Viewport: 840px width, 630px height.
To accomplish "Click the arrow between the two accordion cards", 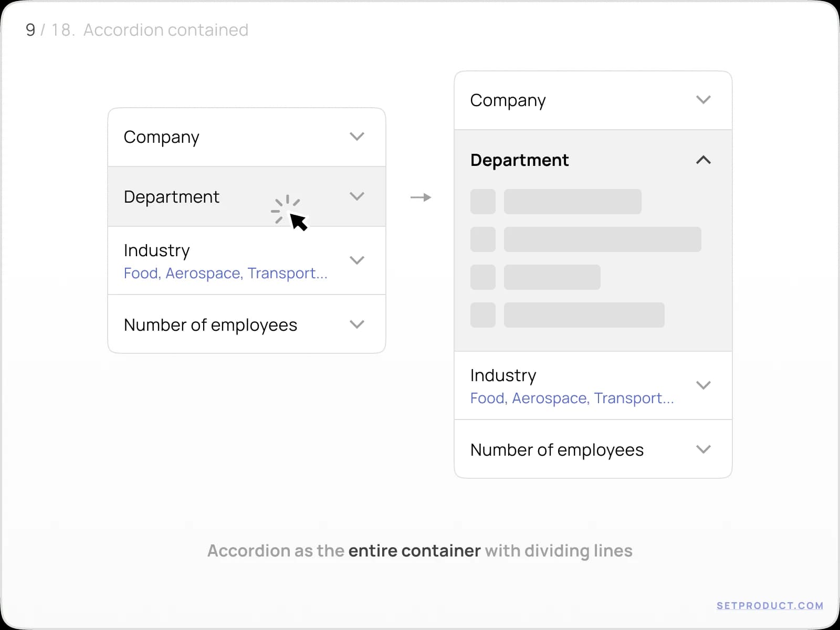I will click(x=420, y=198).
